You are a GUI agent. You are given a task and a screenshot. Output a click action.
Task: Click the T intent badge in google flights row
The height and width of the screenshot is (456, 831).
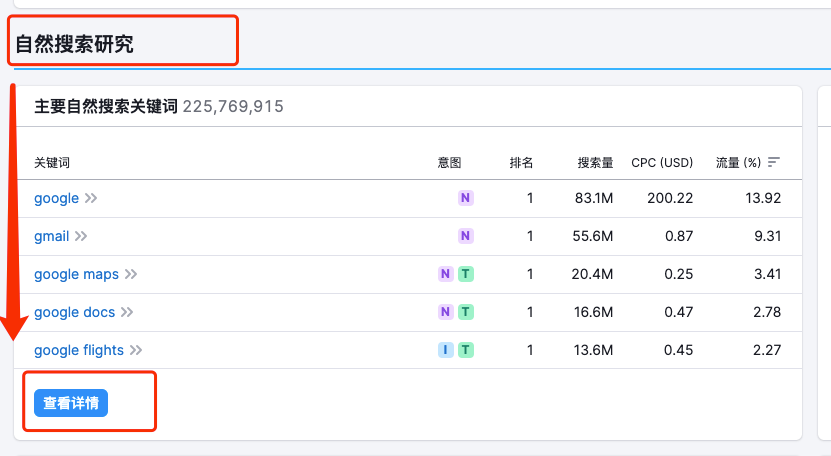tap(465, 350)
